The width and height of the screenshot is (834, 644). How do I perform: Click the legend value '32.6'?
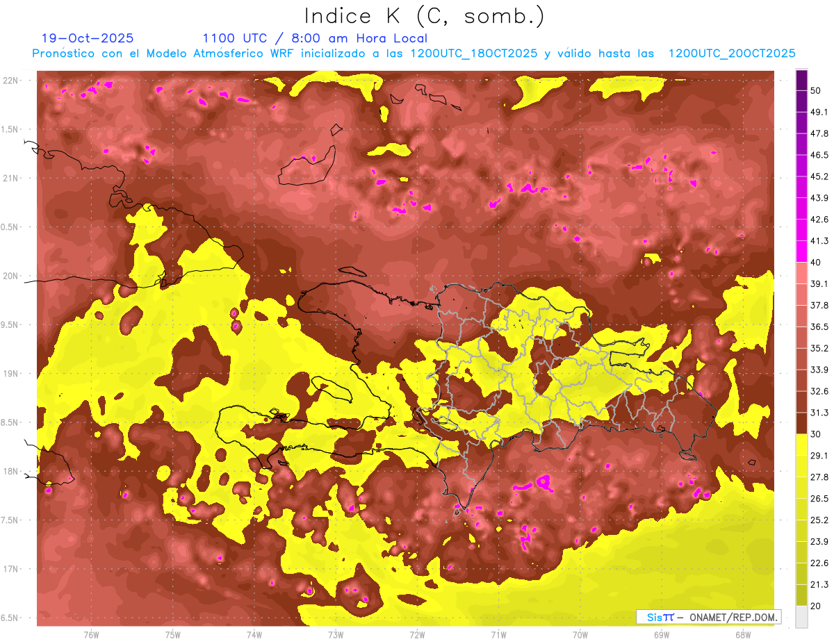click(x=819, y=391)
